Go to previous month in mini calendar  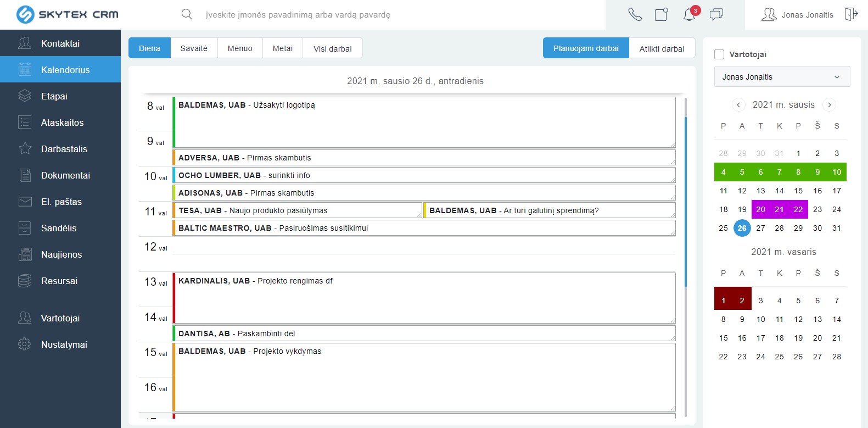[738, 105]
